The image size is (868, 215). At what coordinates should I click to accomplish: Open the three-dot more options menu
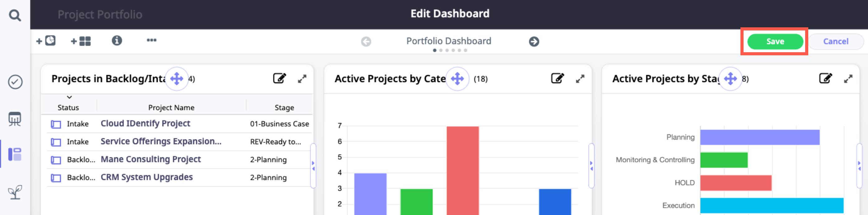151,40
